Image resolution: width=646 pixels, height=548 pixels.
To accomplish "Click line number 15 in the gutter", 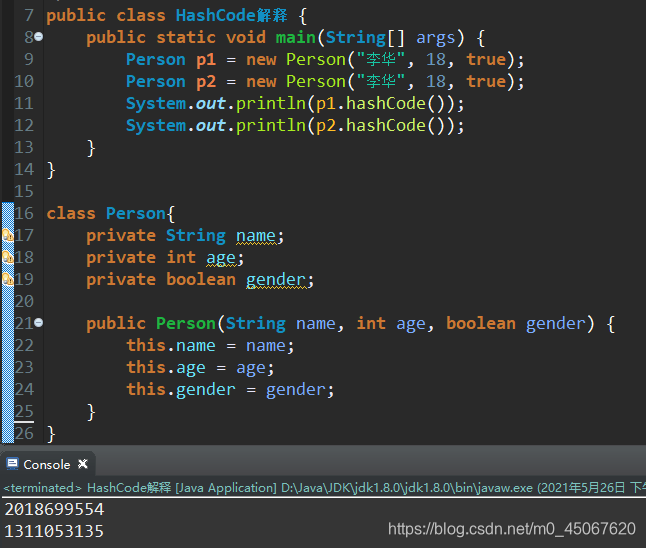I will click(x=24, y=192).
